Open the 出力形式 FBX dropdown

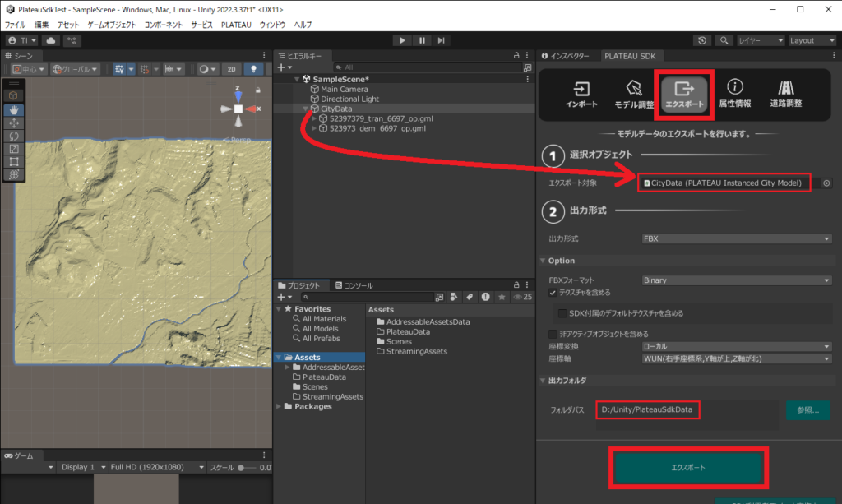pyautogui.click(x=736, y=239)
